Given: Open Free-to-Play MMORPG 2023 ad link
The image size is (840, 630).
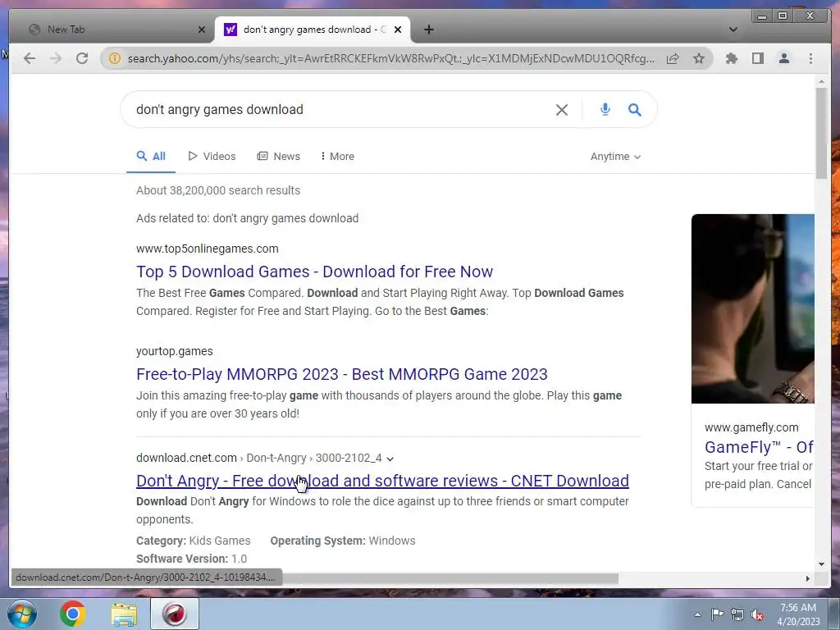Looking at the screenshot, I should [x=342, y=374].
